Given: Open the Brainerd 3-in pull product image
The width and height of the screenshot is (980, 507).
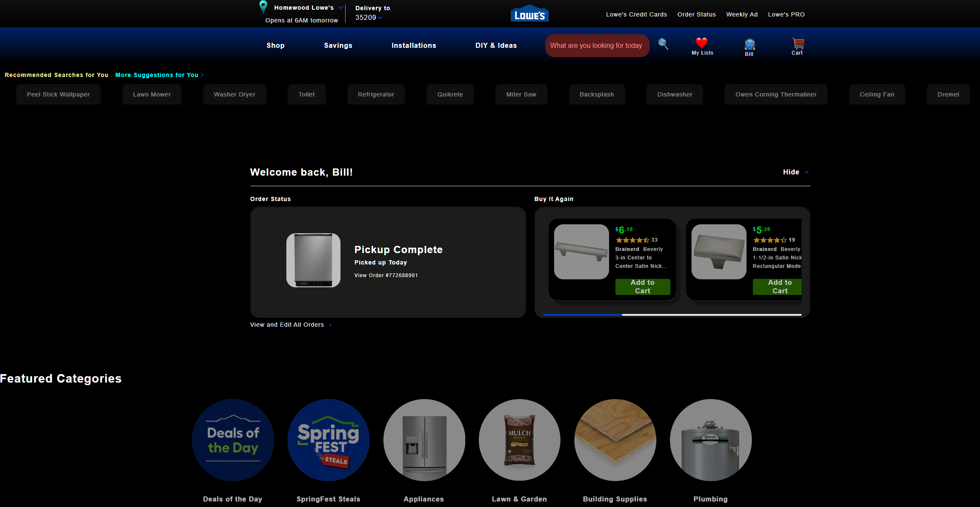Looking at the screenshot, I should point(582,252).
